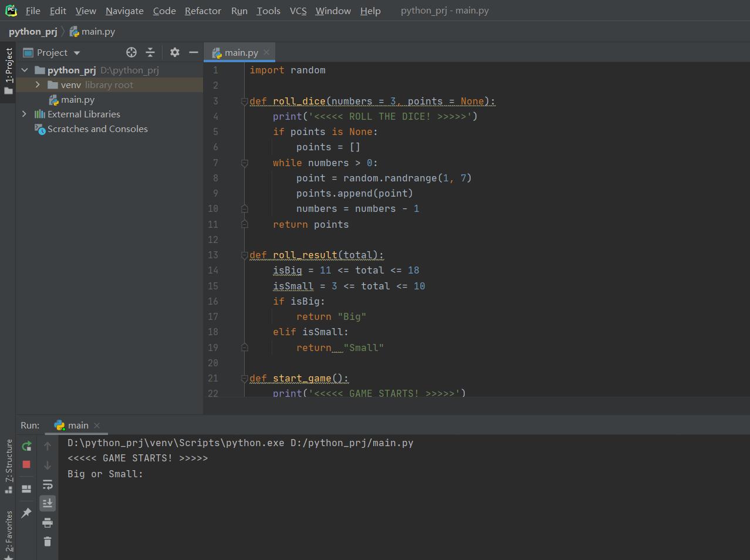Viewport: 750px width, 560px height.
Task: Open Project panel settings gear
Action: [x=174, y=52]
